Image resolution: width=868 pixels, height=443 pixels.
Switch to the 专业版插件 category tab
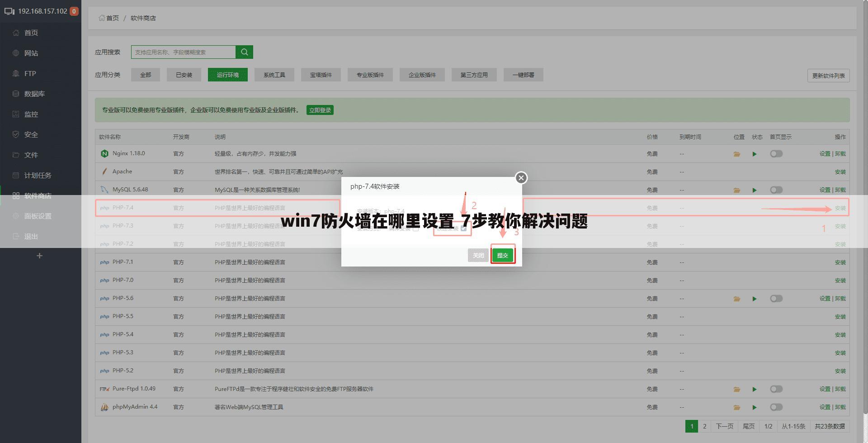pyautogui.click(x=370, y=75)
